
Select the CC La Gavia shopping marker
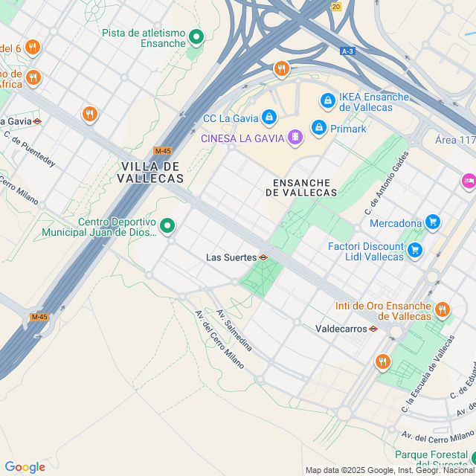pos(269,118)
